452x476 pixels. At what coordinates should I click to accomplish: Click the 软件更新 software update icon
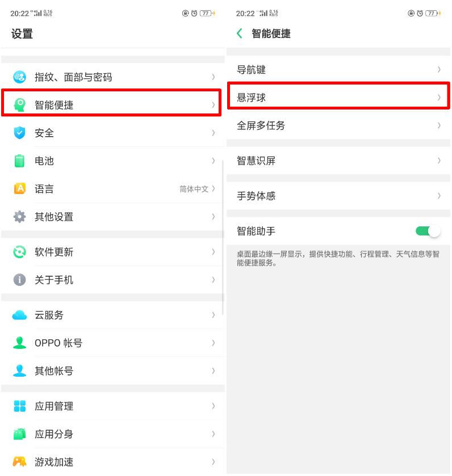(19, 252)
